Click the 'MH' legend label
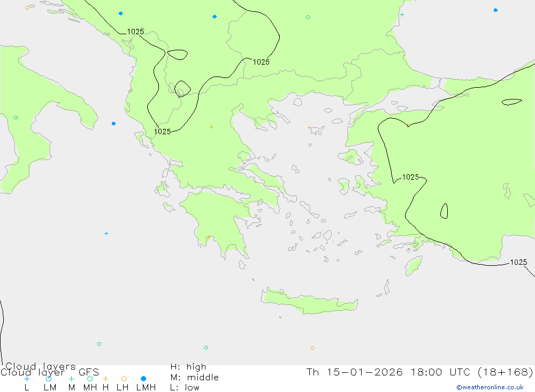This screenshot has height=392, width=535. 90,388
